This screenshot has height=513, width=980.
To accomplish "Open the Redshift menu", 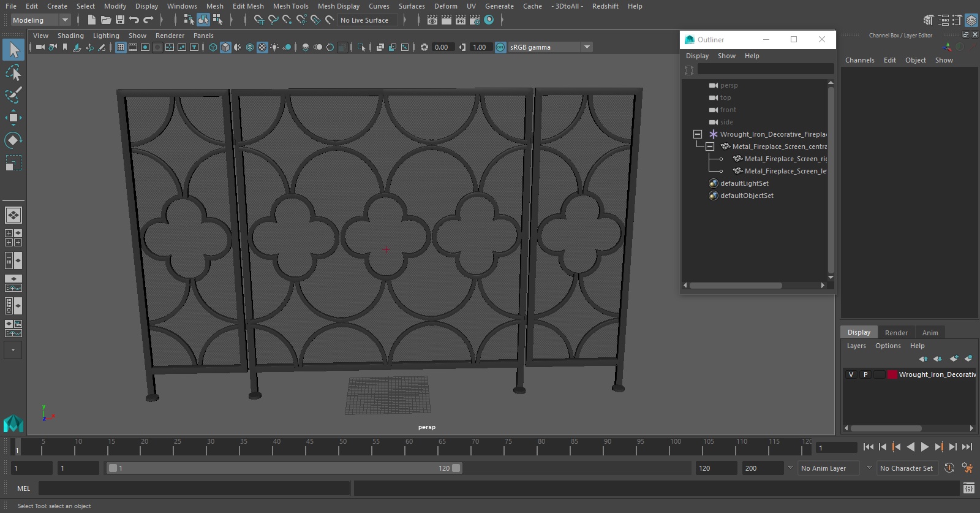I will (x=605, y=6).
